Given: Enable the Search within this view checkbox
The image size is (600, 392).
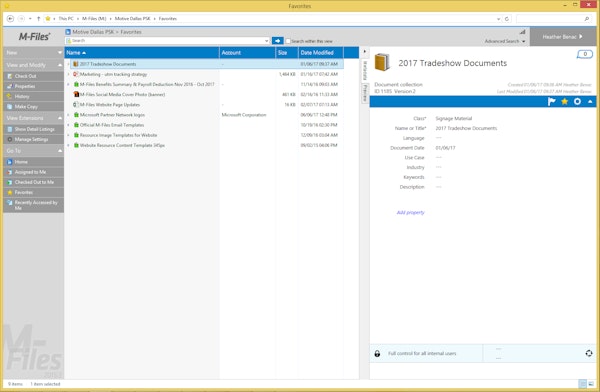Looking at the screenshot, I should point(288,41).
